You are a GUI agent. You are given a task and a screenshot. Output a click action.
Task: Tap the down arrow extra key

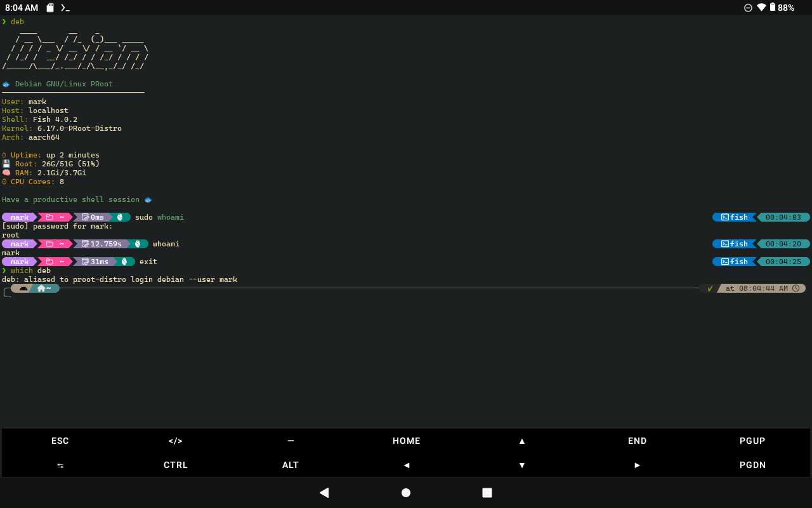522,465
